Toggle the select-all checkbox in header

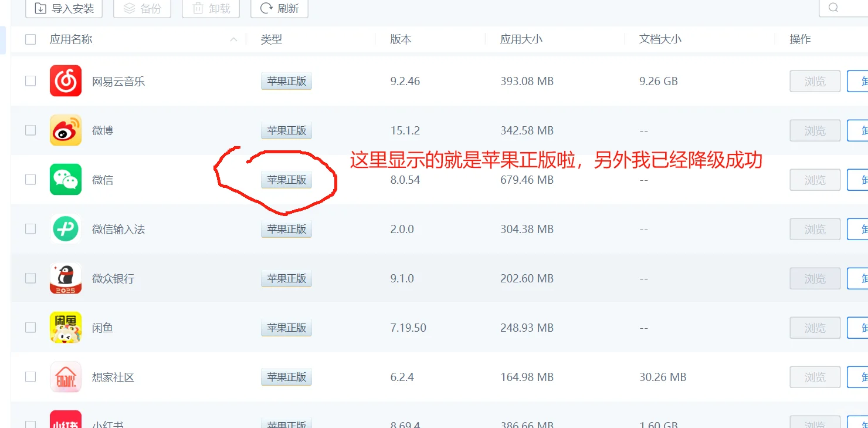pyautogui.click(x=30, y=39)
